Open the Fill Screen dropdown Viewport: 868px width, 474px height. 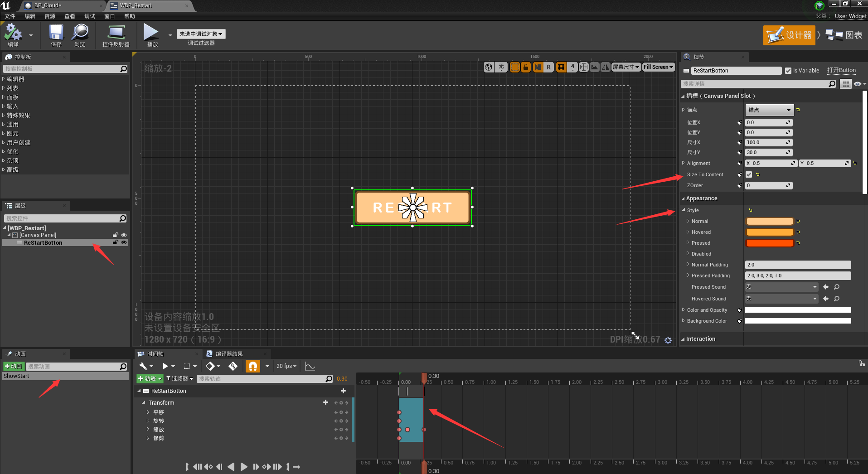click(x=659, y=67)
